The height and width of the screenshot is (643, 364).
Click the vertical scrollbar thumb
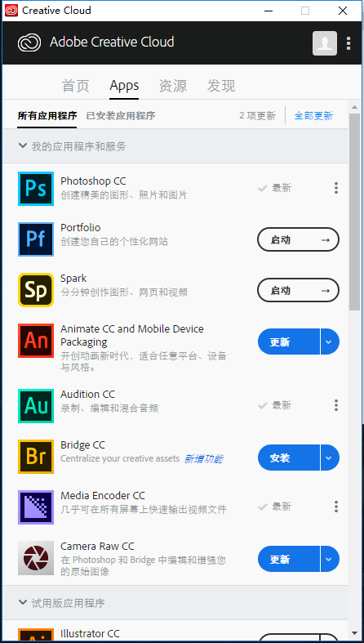tap(354, 212)
